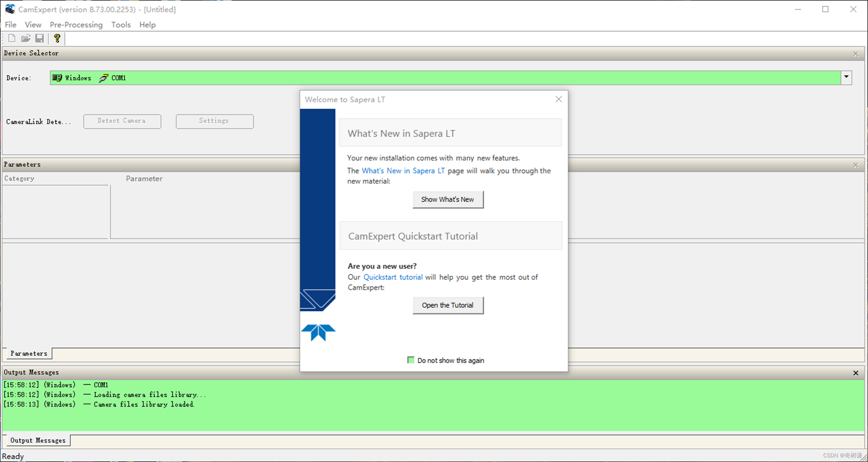Screen dimensions: 868x462
Task: Follow the Quickstart tutorial link
Action: click(x=393, y=277)
